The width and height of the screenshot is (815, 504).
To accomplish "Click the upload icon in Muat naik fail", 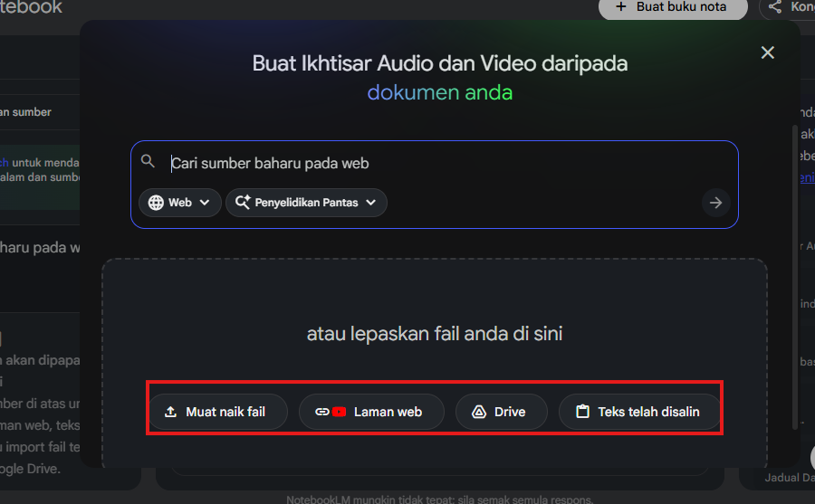I will tap(170, 412).
